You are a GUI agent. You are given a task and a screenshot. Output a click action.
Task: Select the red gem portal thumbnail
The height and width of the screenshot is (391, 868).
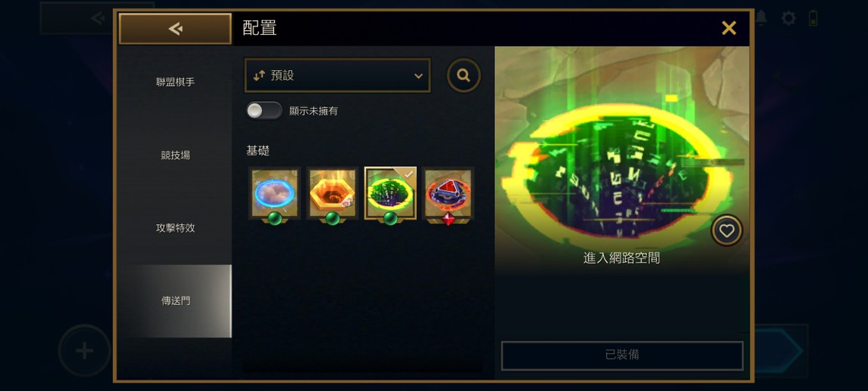coord(448,194)
